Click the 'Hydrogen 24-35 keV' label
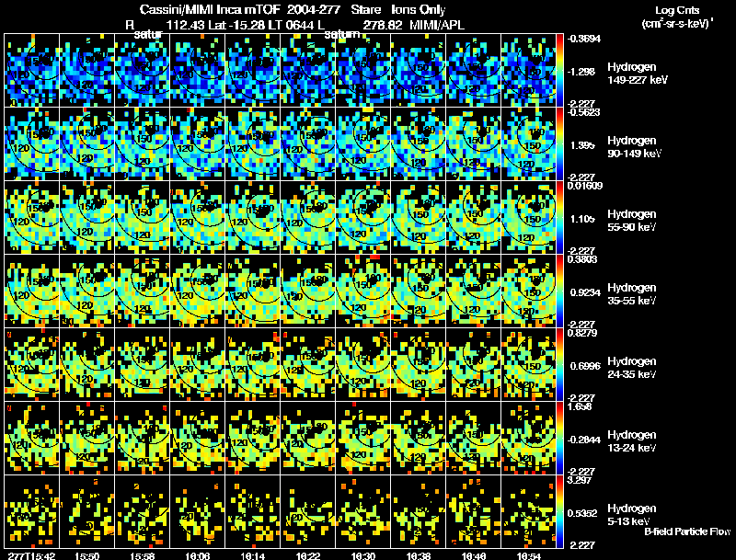The width and height of the screenshot is (736, 560). tap(632, 368)
